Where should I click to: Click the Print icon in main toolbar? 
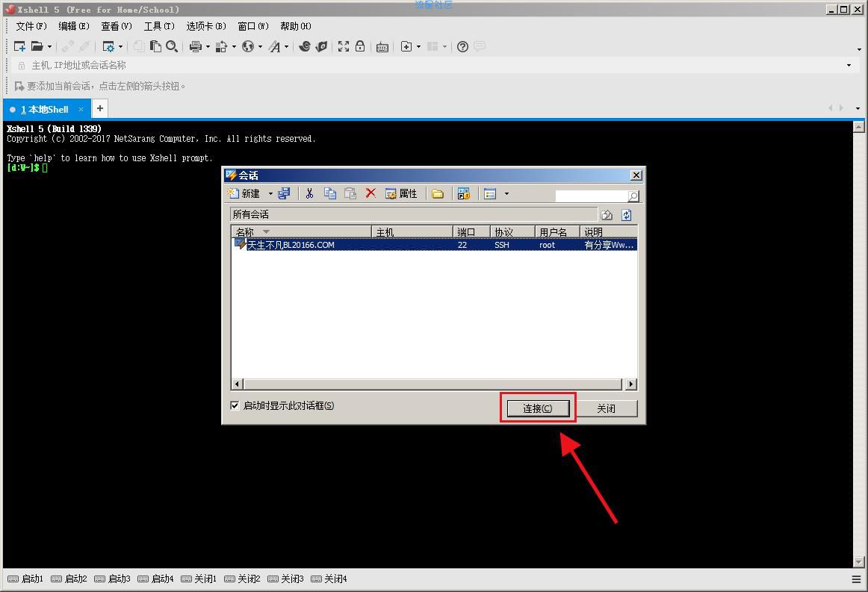(196, 46)
